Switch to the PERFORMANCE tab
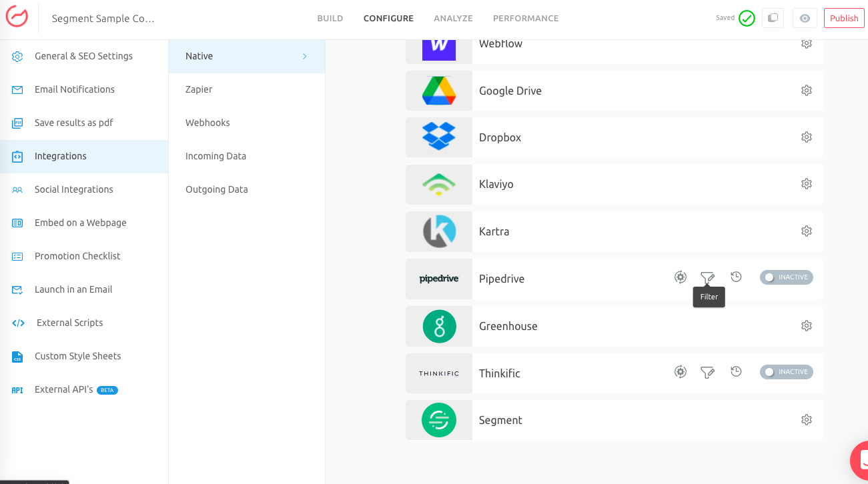 click(x=526, y=18)
